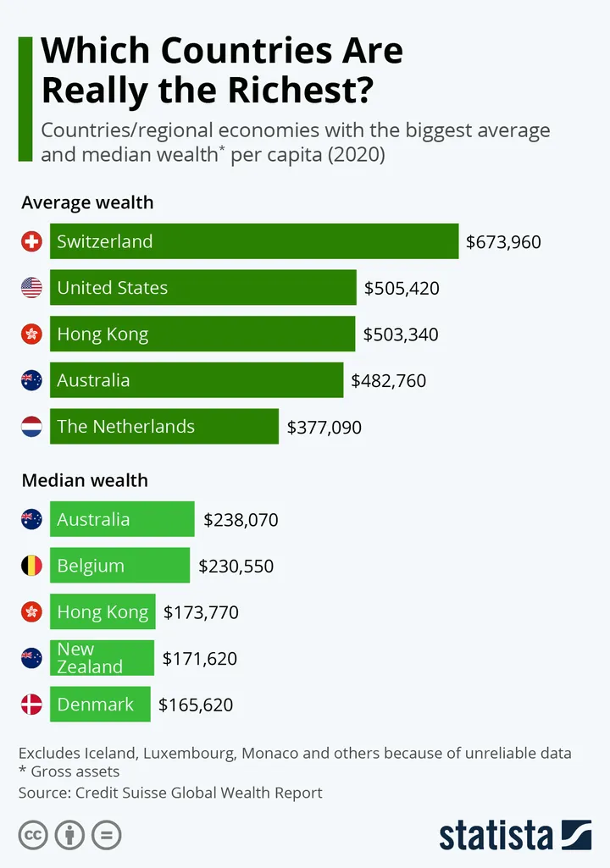Click the Netherlands flag icon
This screenshot has height=868, width=610.
click(x=31, y=427)
